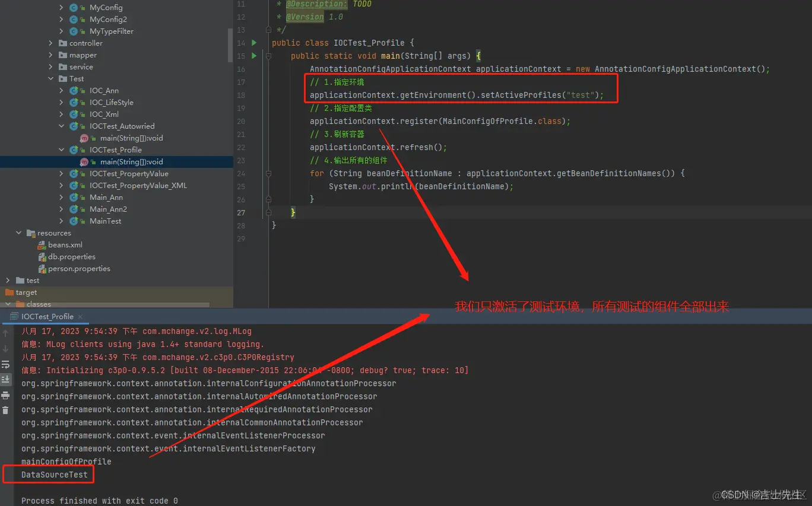Click the mapper folder icon

64,55
